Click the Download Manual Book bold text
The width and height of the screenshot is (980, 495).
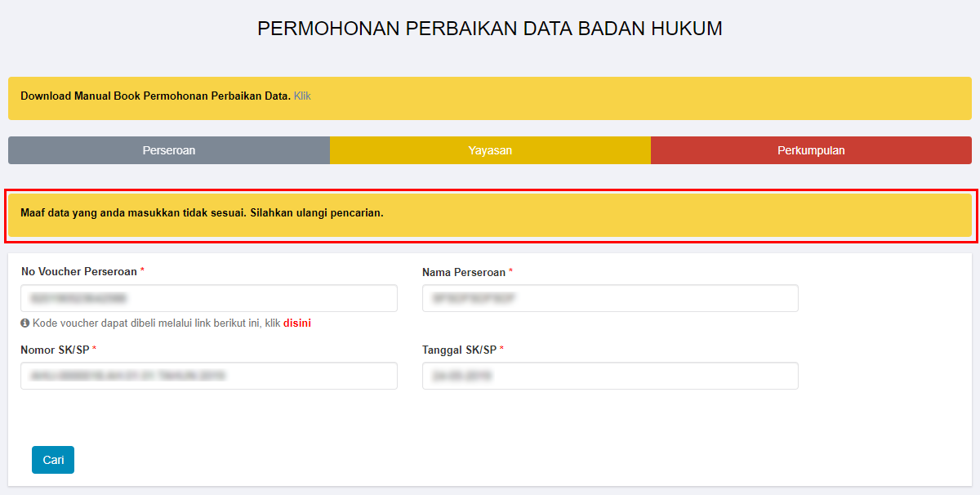pyautogui.click(x=155, y=96)
